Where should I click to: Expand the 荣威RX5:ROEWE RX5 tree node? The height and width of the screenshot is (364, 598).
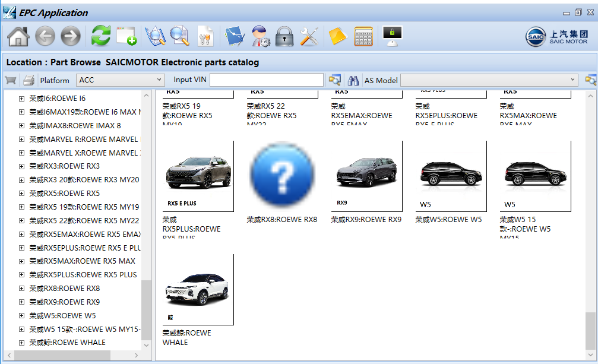coord(22,194)
